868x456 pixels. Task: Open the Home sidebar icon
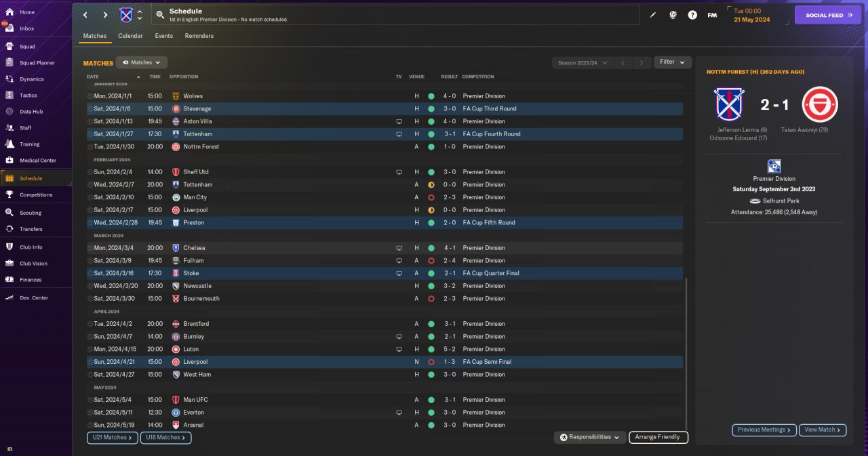coord(9,12)
